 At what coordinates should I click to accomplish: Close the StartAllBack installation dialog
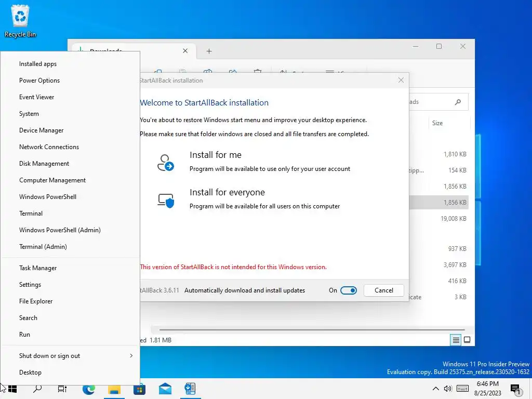point(401,81)
